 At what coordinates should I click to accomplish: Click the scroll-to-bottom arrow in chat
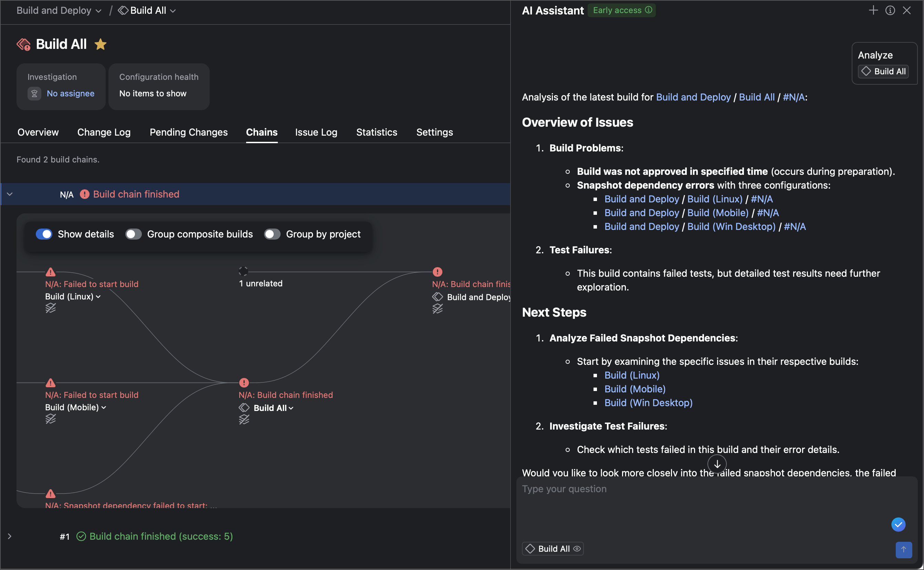[717, 464]
